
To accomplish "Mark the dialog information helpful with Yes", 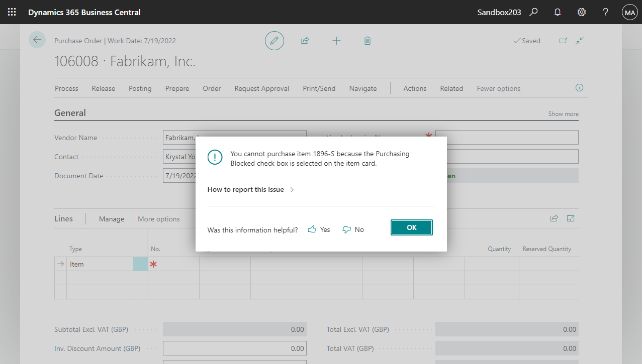I will click(318, 229).
